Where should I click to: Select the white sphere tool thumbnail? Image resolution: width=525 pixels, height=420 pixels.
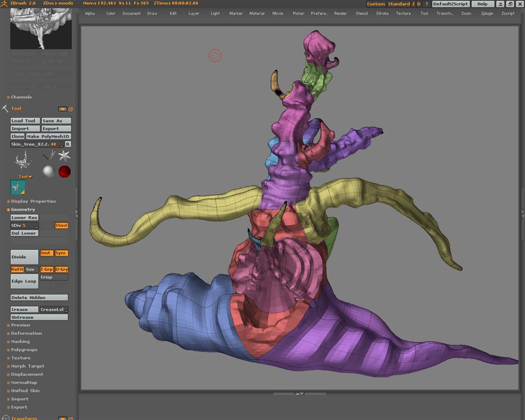click(48, 171)
